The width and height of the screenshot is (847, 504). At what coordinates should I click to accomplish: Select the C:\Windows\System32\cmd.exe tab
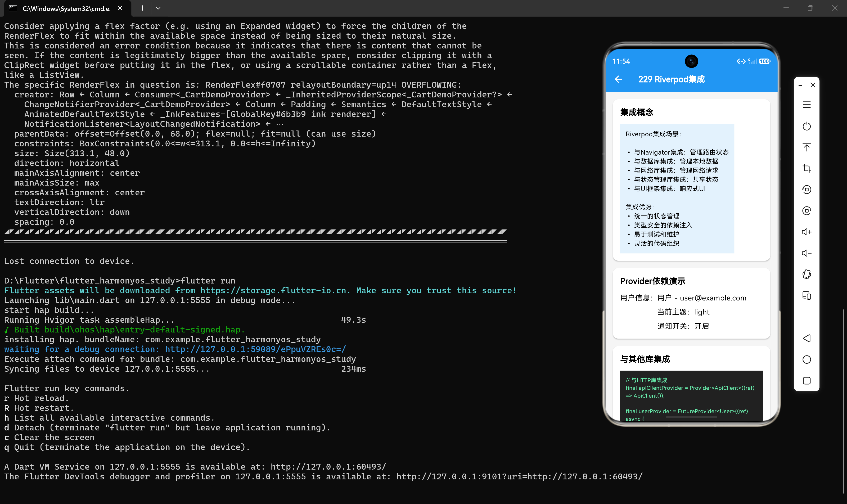[x=67, y=8]
